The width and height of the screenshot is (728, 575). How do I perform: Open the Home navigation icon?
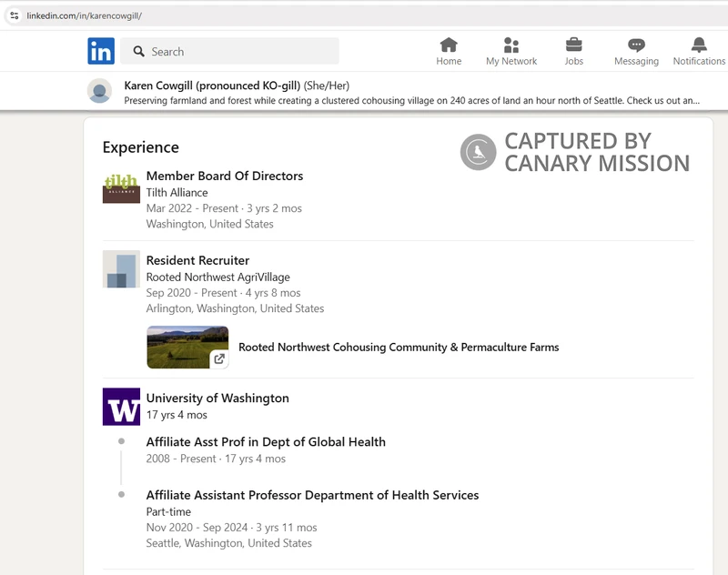tap(449, 45)
